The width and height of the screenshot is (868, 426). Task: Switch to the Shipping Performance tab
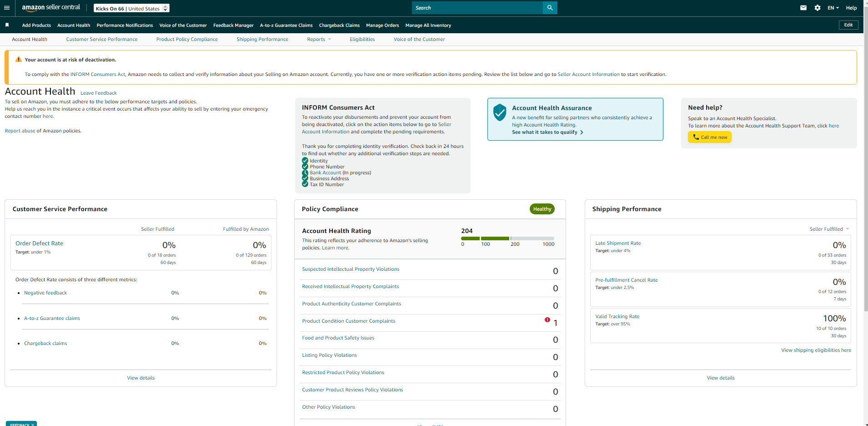pyautogui.click(x=262, y=40)
